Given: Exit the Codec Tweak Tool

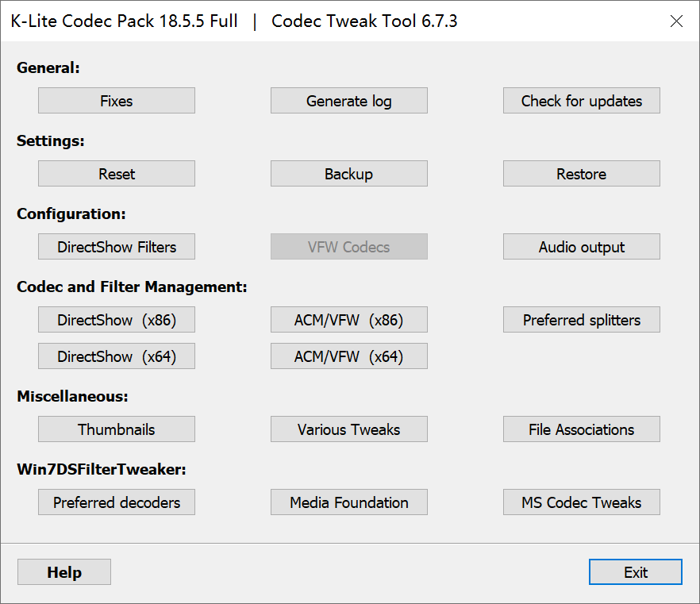Looking at the screenshot, I should point(636,572).
